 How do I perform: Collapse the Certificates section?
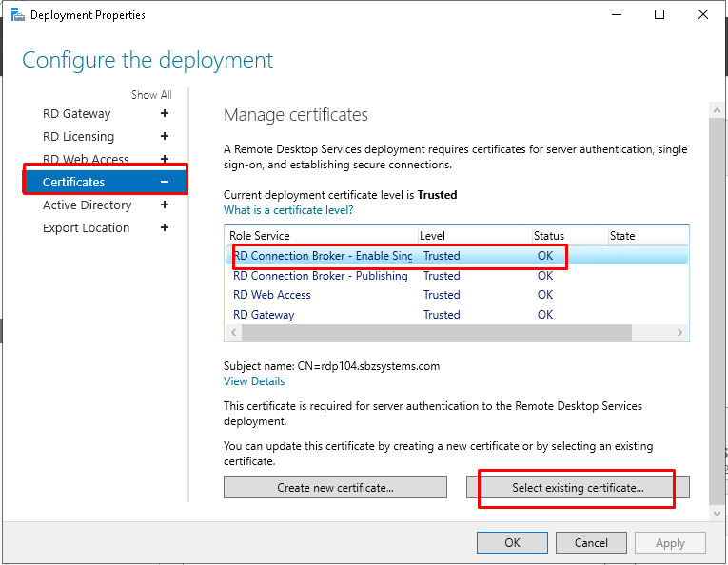(165, 182)
